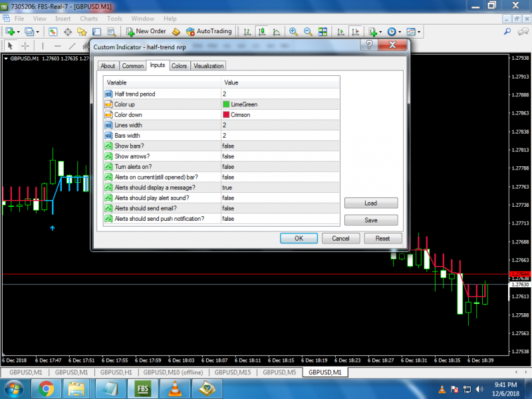Click the dialog help question mark button
The height and width of the screenshot is (399, 532).
pos(369,45)
